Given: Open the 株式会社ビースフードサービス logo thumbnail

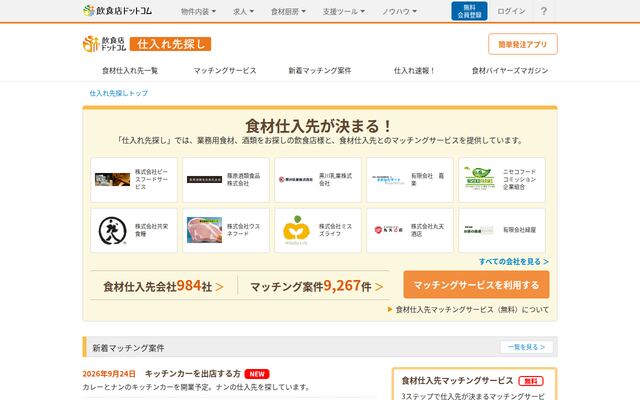Looking at the screenshot, I should point(112,179).
